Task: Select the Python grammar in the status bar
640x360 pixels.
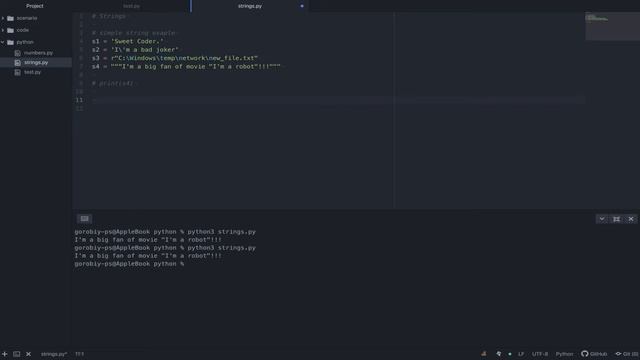Action: (x=564, y=354)
